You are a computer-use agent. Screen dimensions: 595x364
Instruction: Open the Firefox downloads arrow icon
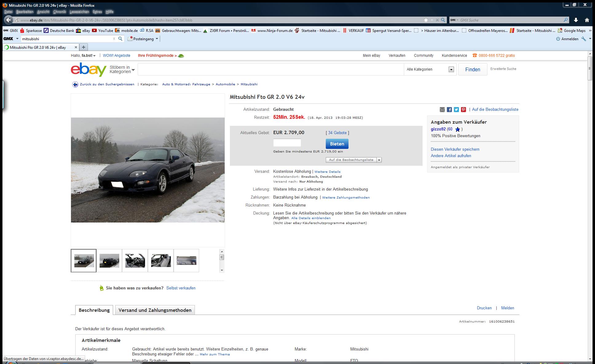pos(576,20)
